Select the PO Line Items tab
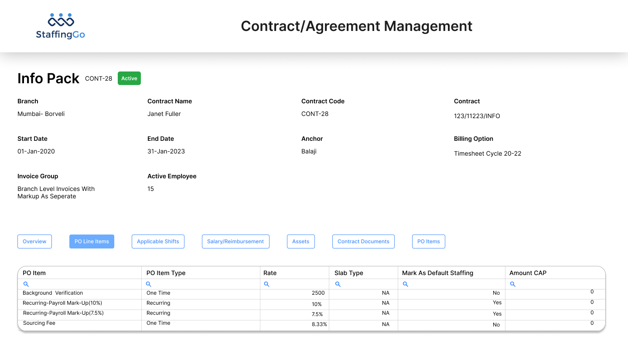 click(92, 242)
